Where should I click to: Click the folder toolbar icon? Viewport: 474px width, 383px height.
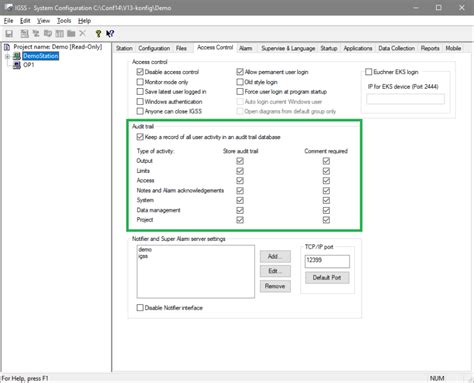[x=71, y=33]
